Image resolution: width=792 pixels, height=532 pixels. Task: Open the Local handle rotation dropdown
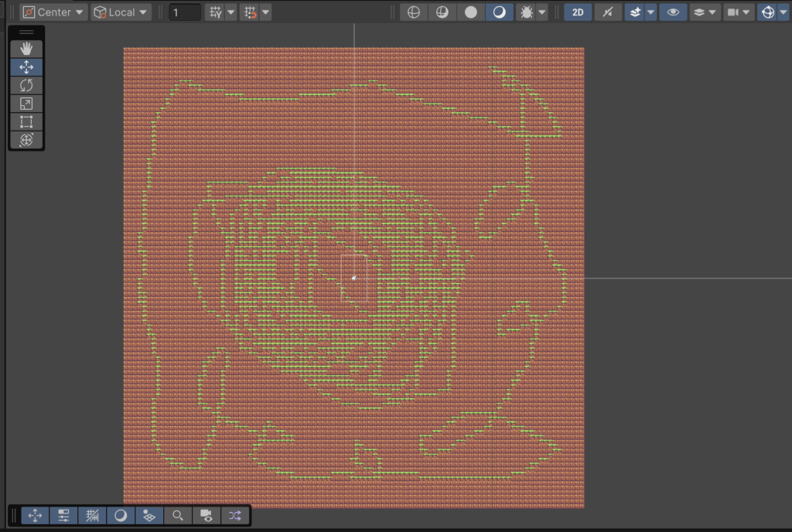[121, 12]
